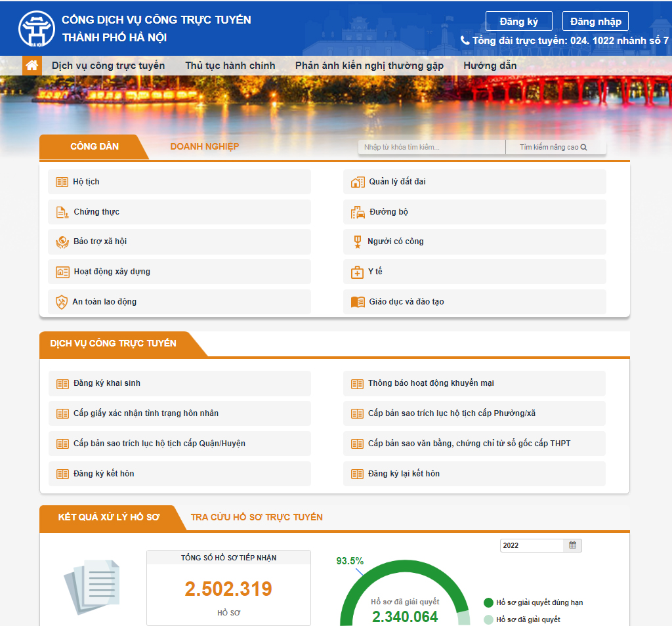Click the Quản lý đất đai building icon
Viewport: 672px width, 626px height.
(x=358, y=182)
